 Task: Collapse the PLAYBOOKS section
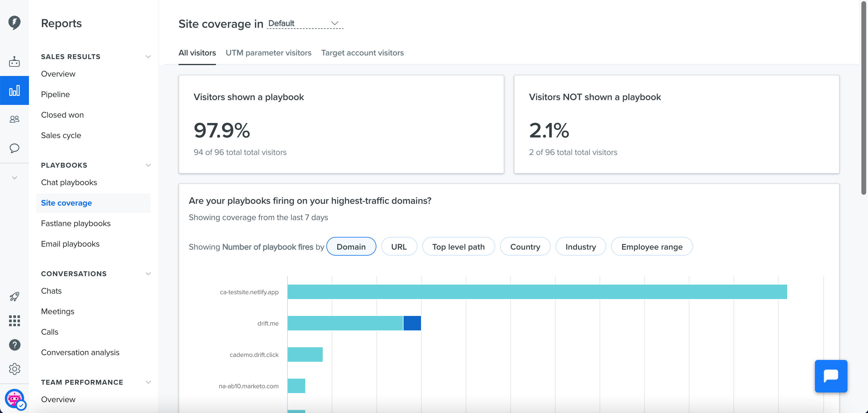click(148, 165)
